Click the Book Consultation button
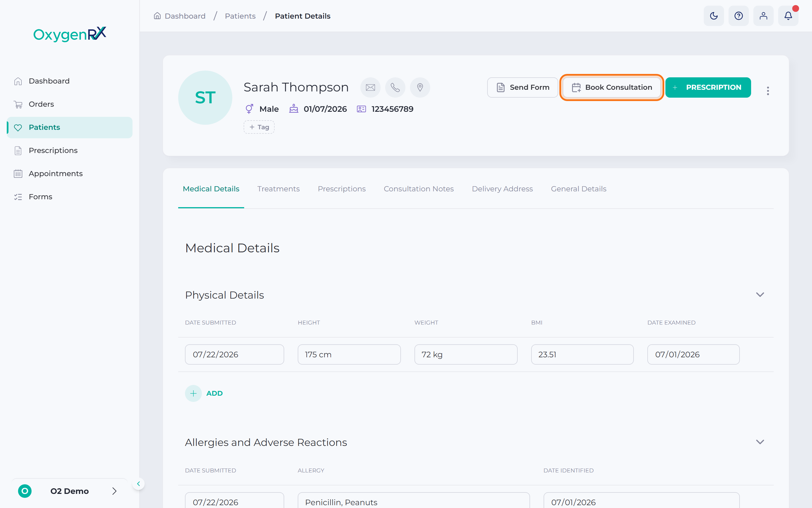Image resolution: width=812 pixels, height=508 pixels. tap(612, 87)
